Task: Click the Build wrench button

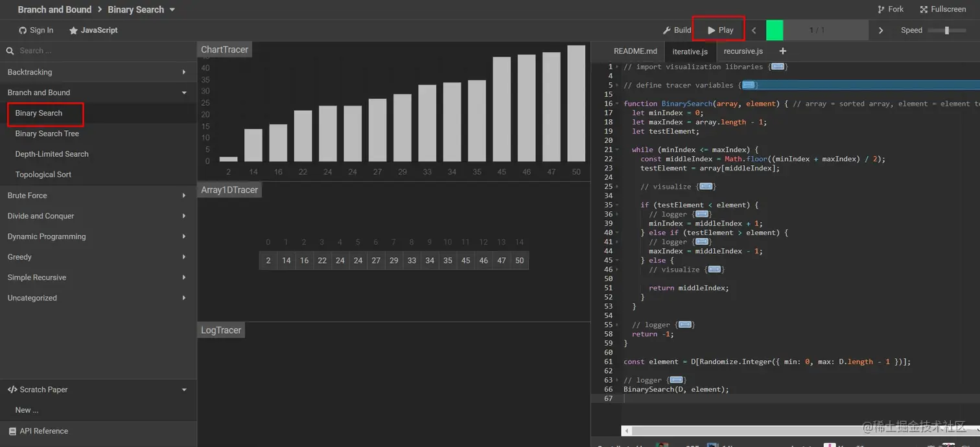Action: click(677, 30)
